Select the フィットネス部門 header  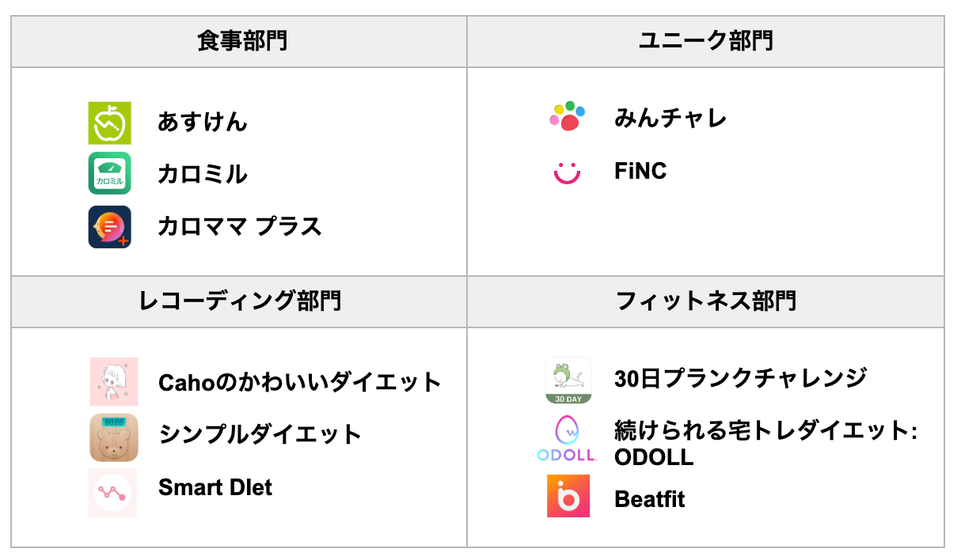(705, 301)
